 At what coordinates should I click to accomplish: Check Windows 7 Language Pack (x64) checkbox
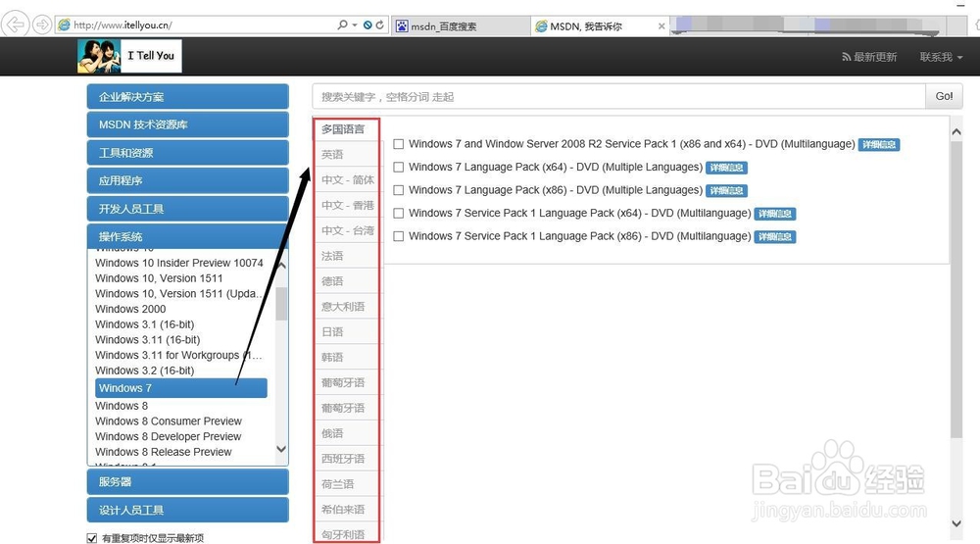(398, 168)
